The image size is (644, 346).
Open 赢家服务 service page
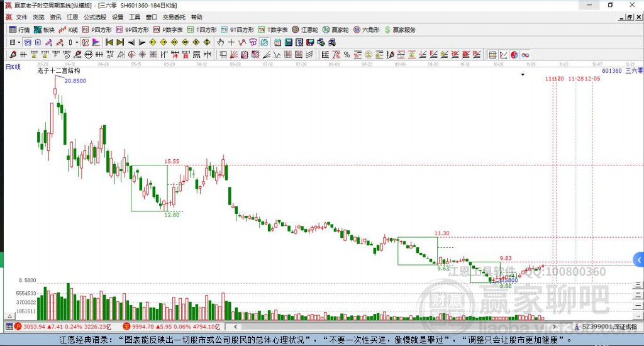[400, 30]
